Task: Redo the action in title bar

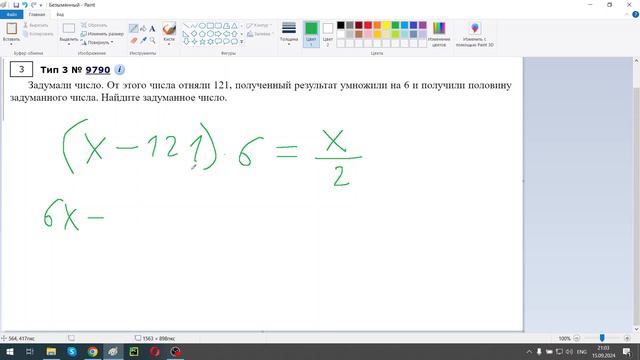Action: coord(33,5)
